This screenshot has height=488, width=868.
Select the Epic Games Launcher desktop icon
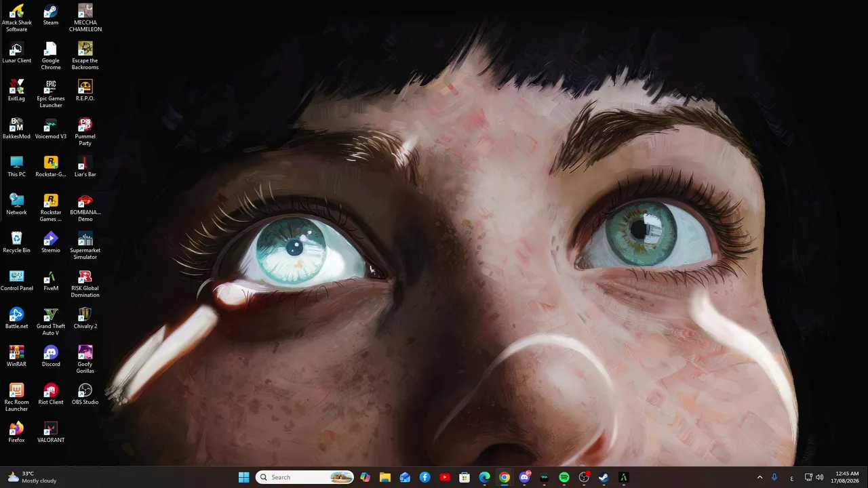click(x=51, y=94)
